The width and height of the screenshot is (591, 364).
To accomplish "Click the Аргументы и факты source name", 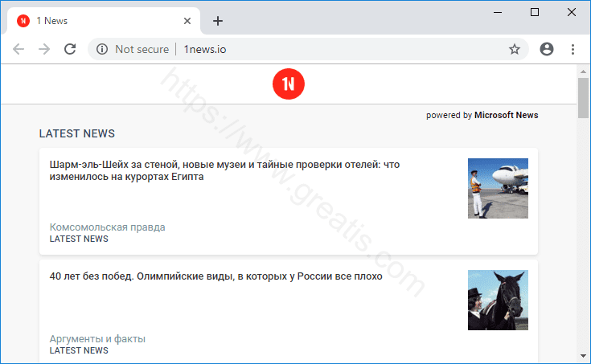I will (x=97, y=339).
